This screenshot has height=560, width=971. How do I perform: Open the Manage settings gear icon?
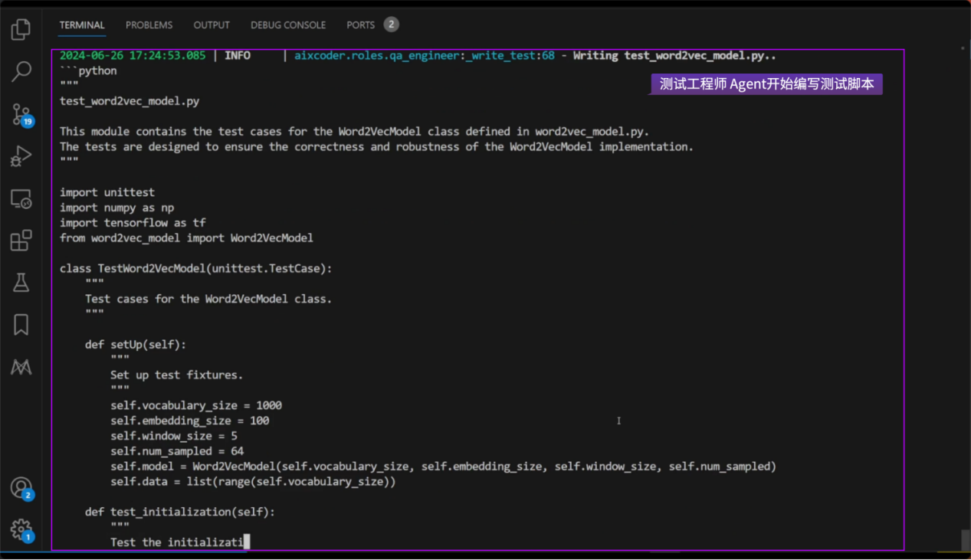21,529
